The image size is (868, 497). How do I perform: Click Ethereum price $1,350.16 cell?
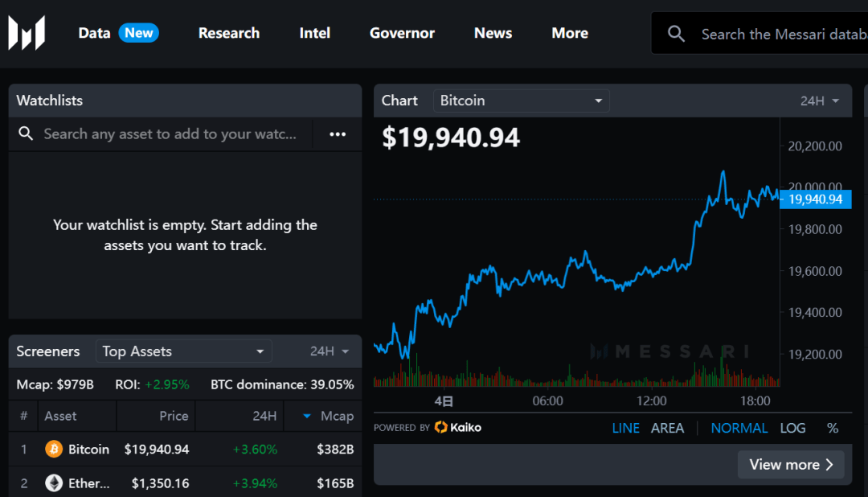tap(160, 483)
